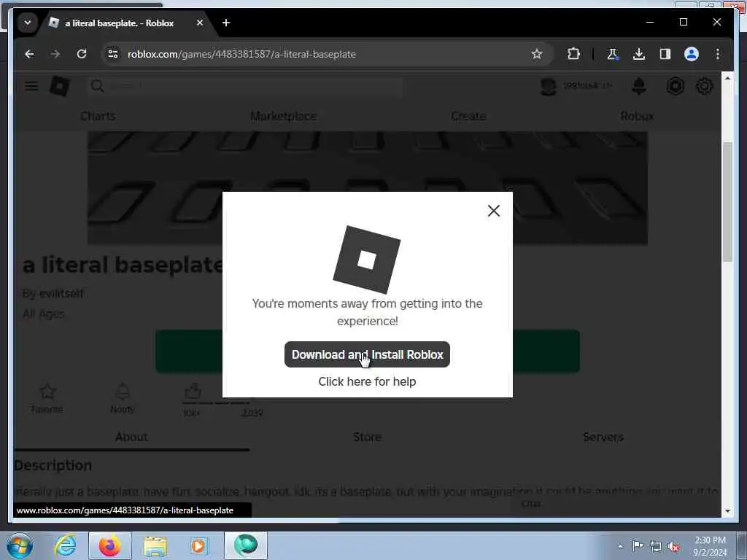
Task: Open the taskbar clock showing 2:30 PM
Action: click(710, 546)
